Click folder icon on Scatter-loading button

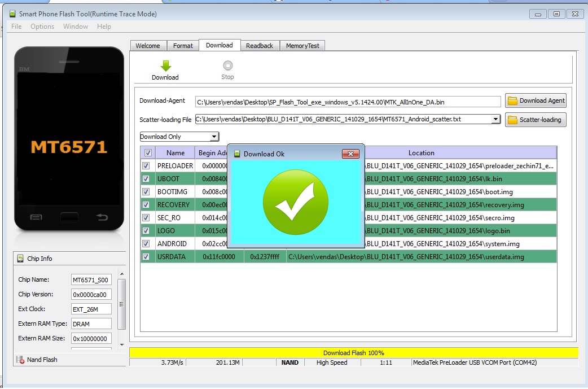512,120
